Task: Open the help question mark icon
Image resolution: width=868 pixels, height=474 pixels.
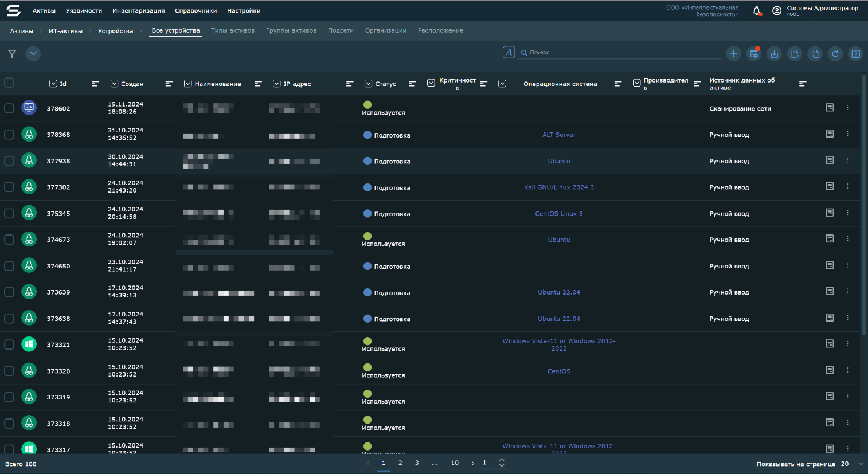Action: pyautogui.click(x=855, y=54)
